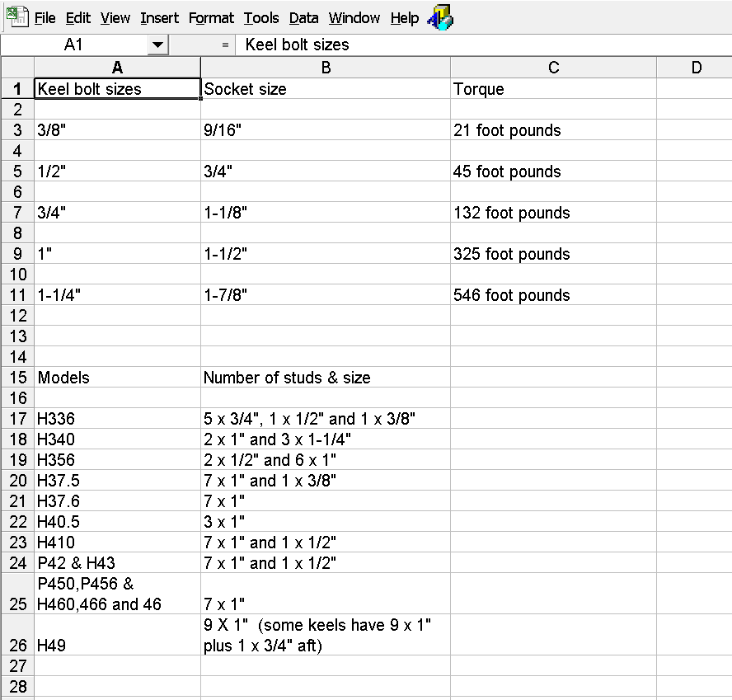The width and height of the screenshot is (732, 700).
Task: Select cell '45 foot pounds'
Action: point(554,171)
